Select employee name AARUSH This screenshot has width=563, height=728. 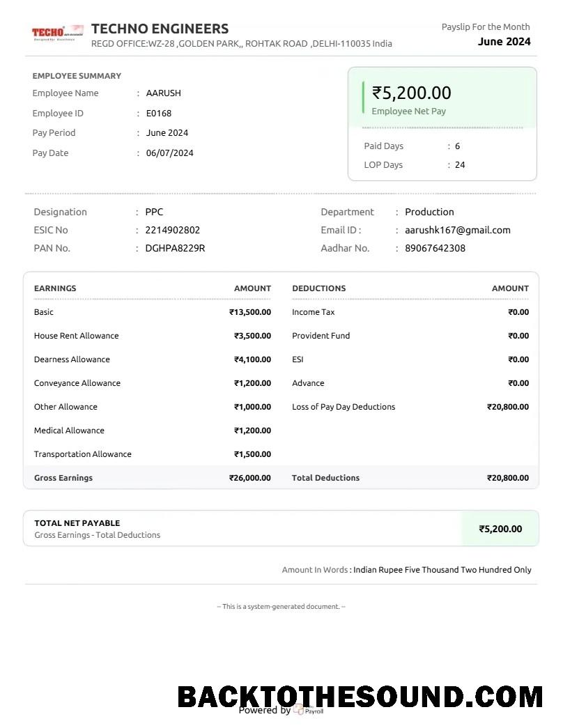tap(164, 93)
